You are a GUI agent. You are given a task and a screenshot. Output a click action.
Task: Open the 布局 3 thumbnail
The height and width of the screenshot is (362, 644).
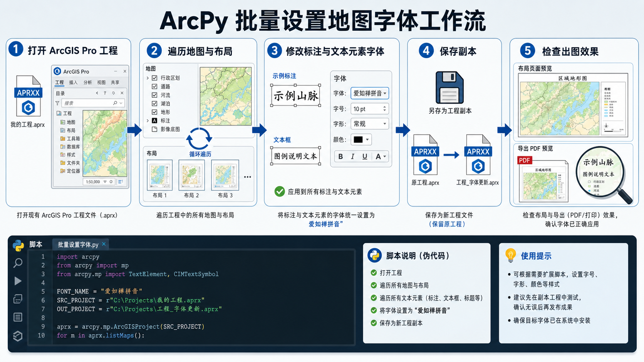[225, 175]
